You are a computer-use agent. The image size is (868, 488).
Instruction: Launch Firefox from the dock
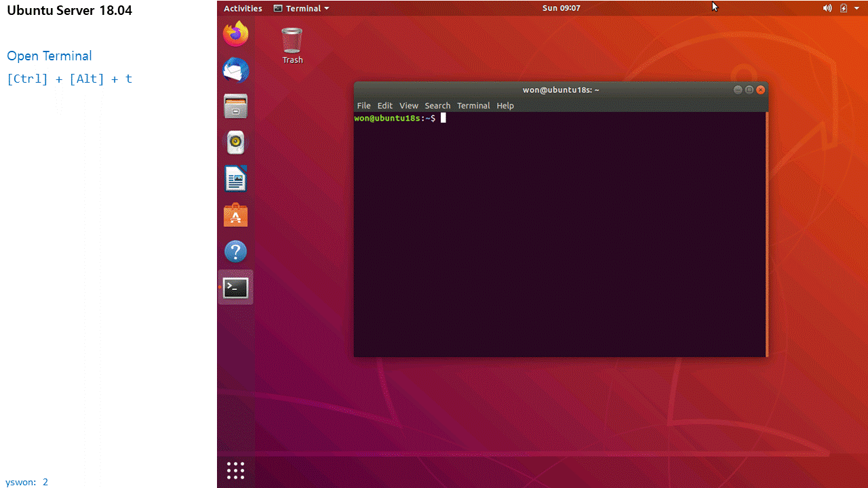(x=236, y=34)
